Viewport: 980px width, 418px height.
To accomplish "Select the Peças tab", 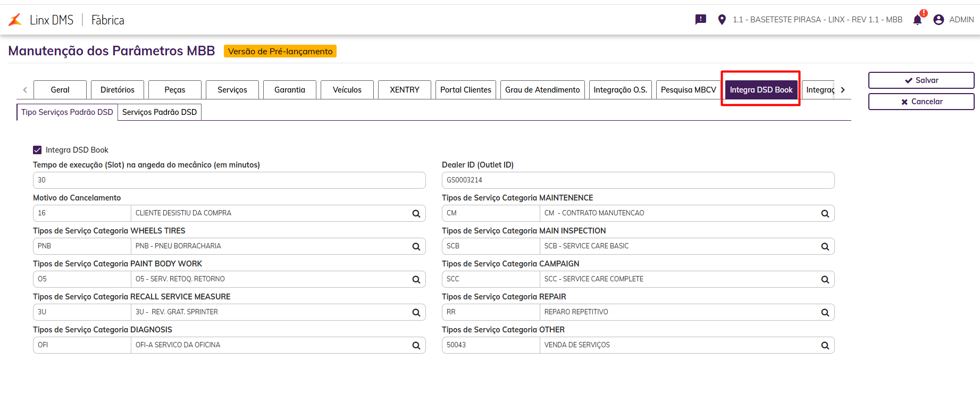I will 175,90.
